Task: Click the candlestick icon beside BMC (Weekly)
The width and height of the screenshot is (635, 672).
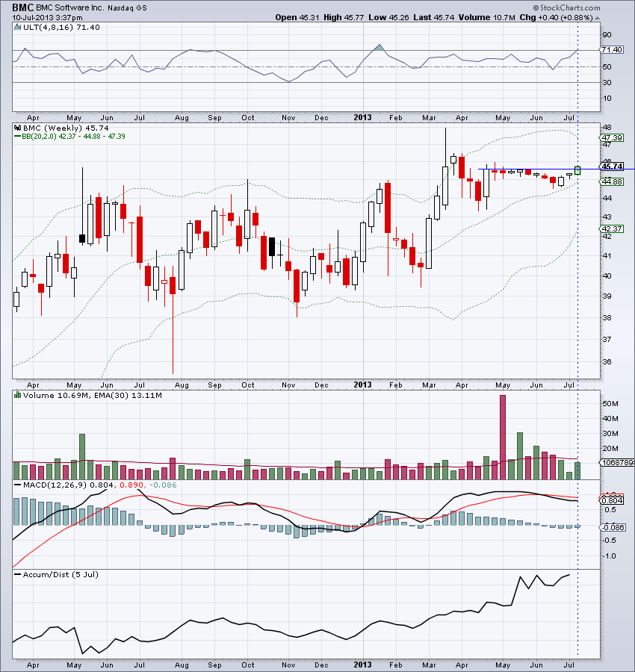Action: (x=18, y=128)
